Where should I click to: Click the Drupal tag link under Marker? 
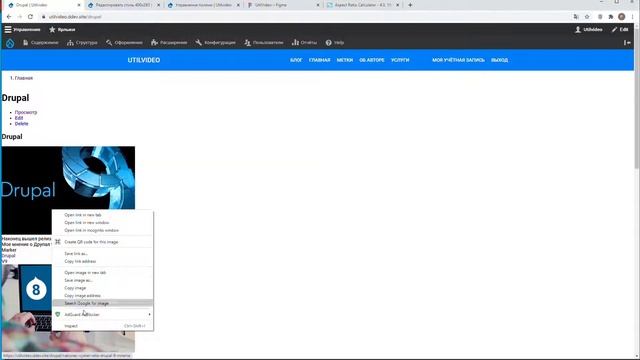click(8, 256)
